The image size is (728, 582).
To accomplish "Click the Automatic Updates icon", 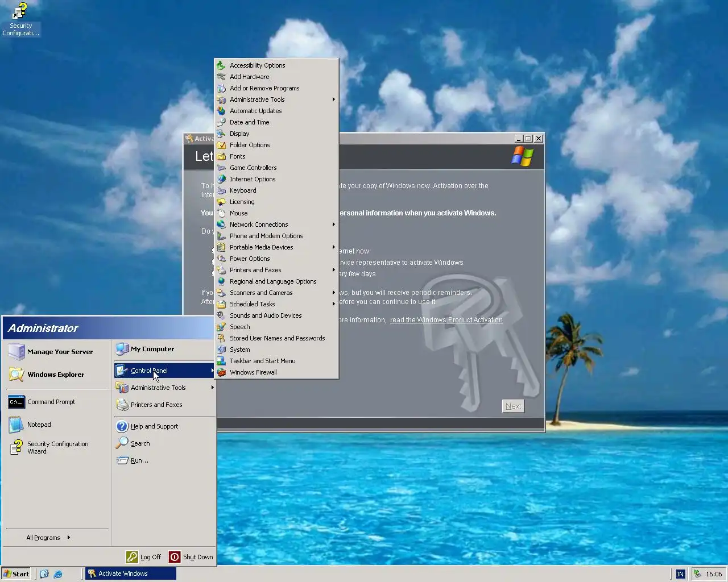I will (x=221, y=111).
